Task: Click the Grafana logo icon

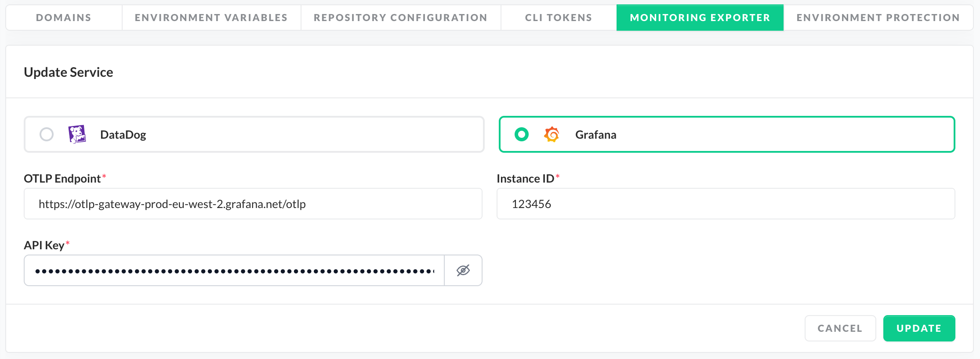Action: click(552, 134)
